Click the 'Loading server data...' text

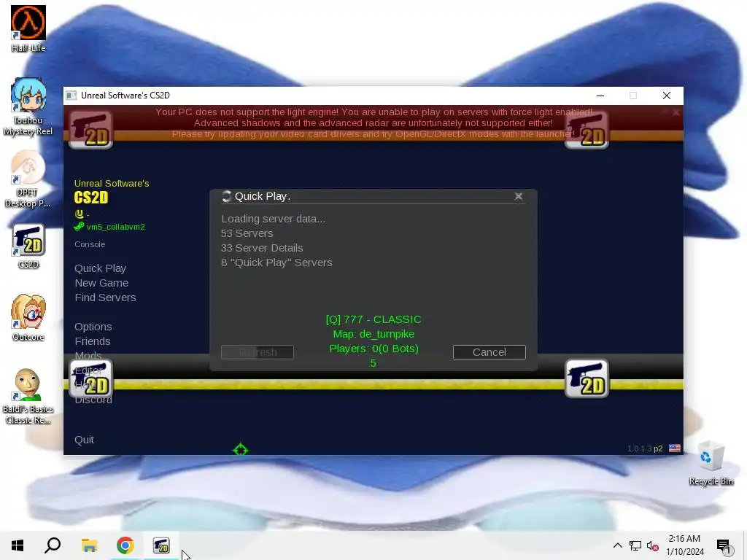click(x=273, y=219)
